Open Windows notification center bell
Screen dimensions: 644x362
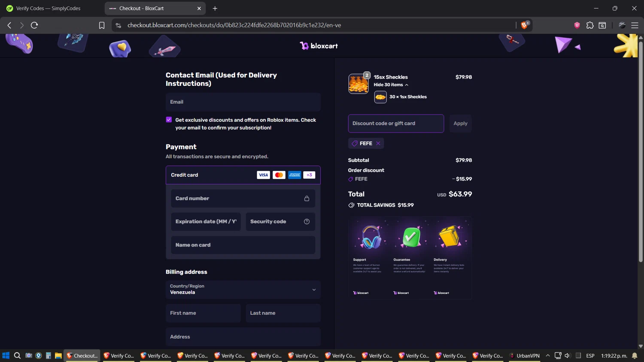tap(635, 356)
